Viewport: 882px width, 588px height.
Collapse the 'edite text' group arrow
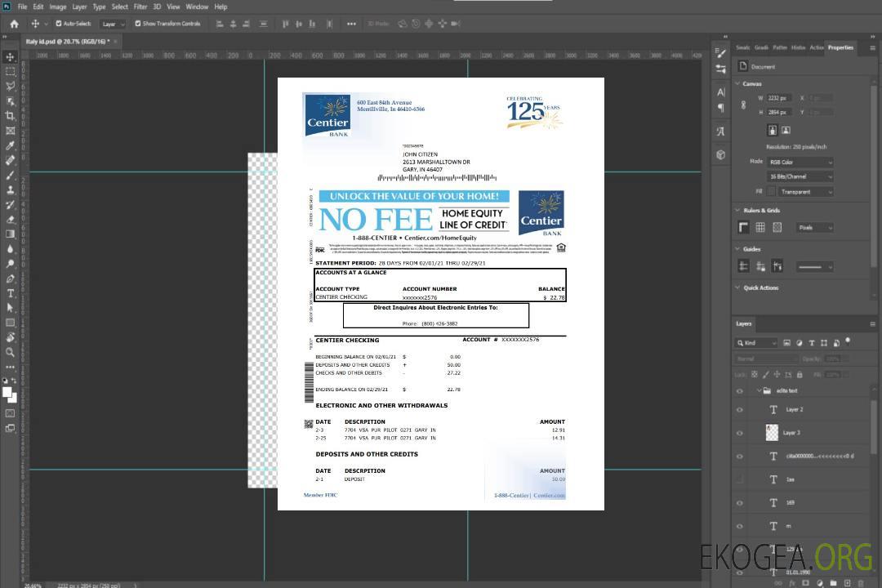tap(759, 390)
